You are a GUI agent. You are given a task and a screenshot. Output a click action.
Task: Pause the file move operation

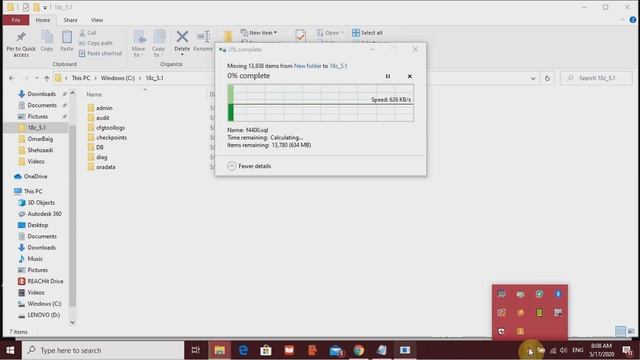[388, 76]
